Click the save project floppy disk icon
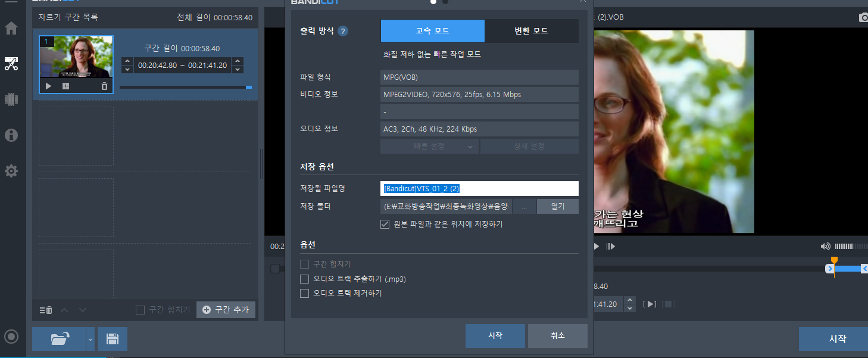Image resolution: width=868 pixels, height=358 pixels. pyautogui.click(x=112, y=339)
